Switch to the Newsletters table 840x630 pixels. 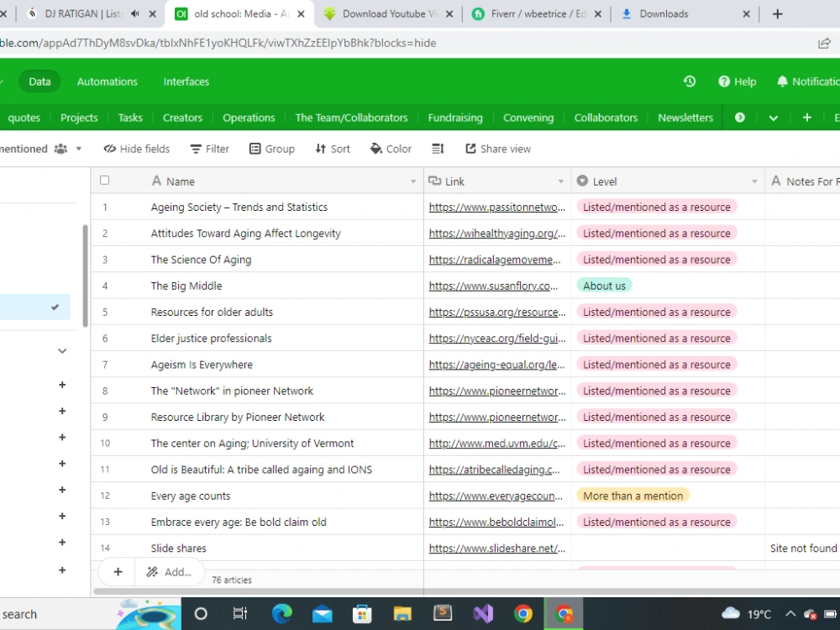coord(685,118)
